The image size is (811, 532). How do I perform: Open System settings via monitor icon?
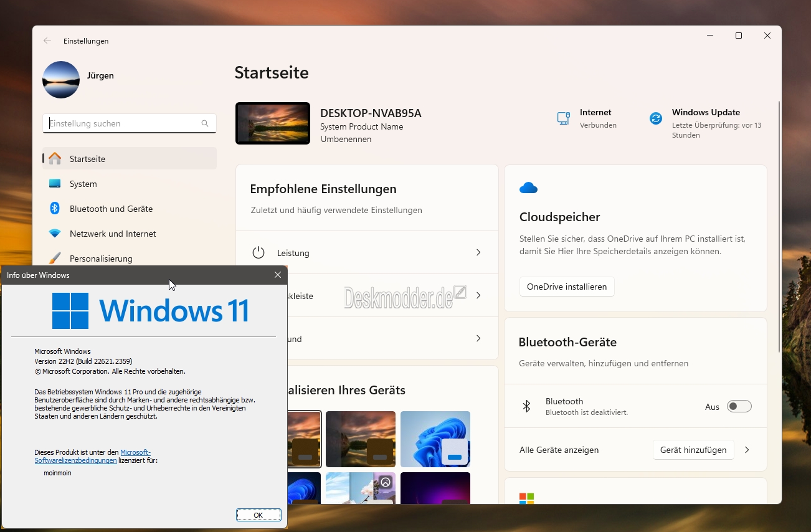pyautogui.click(x=55, y=183)
